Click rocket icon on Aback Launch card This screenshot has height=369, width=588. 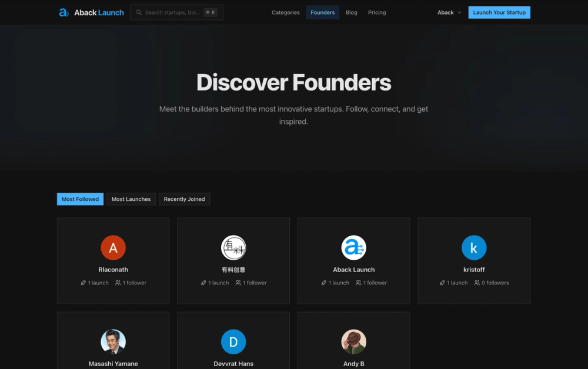pyautogui.click(x=324, y=283)
